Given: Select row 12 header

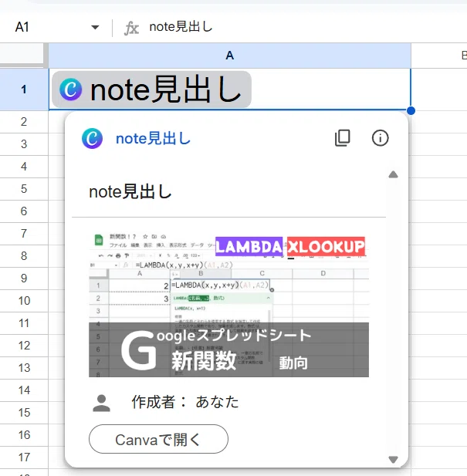Looking at the screenshot, I should click(x=24, y=346).
